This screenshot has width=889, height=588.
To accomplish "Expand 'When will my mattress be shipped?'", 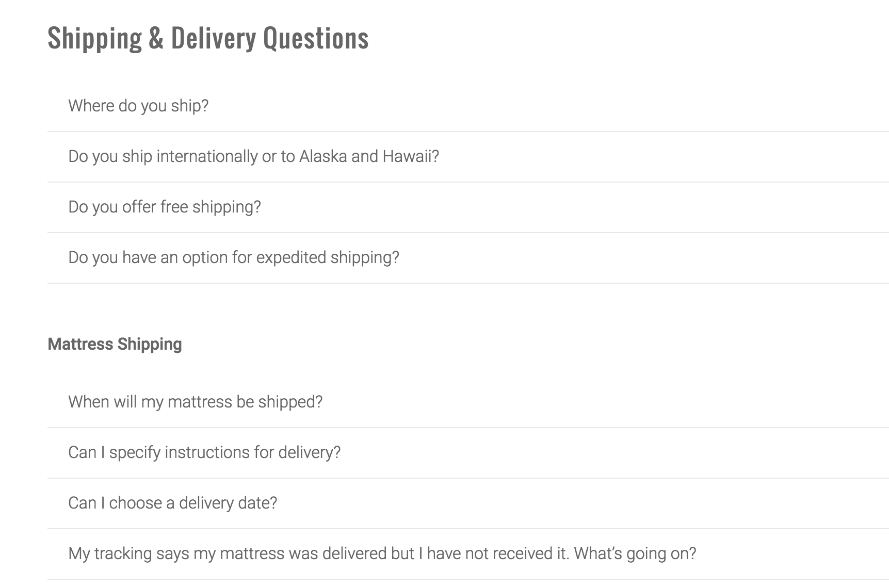I will 468,402.
